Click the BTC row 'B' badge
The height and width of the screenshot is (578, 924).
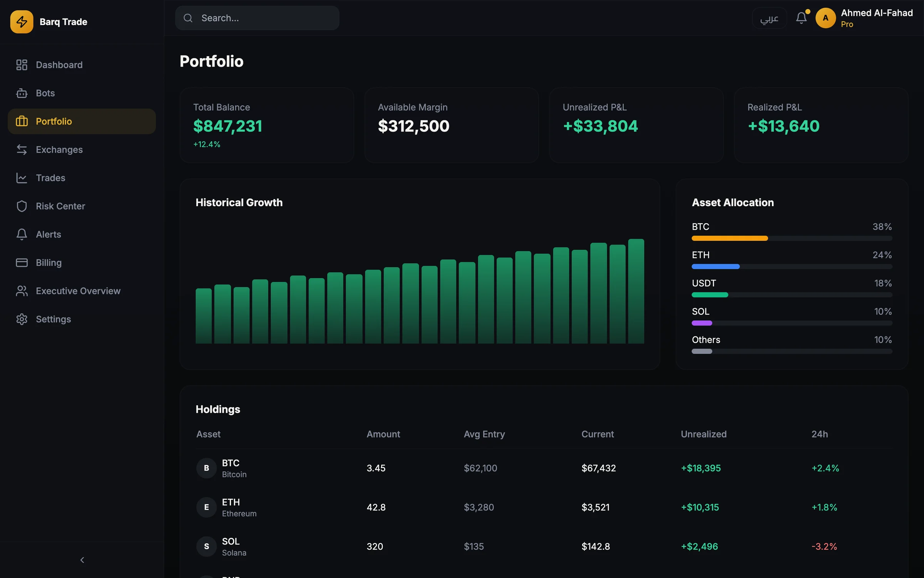(206, 468)
